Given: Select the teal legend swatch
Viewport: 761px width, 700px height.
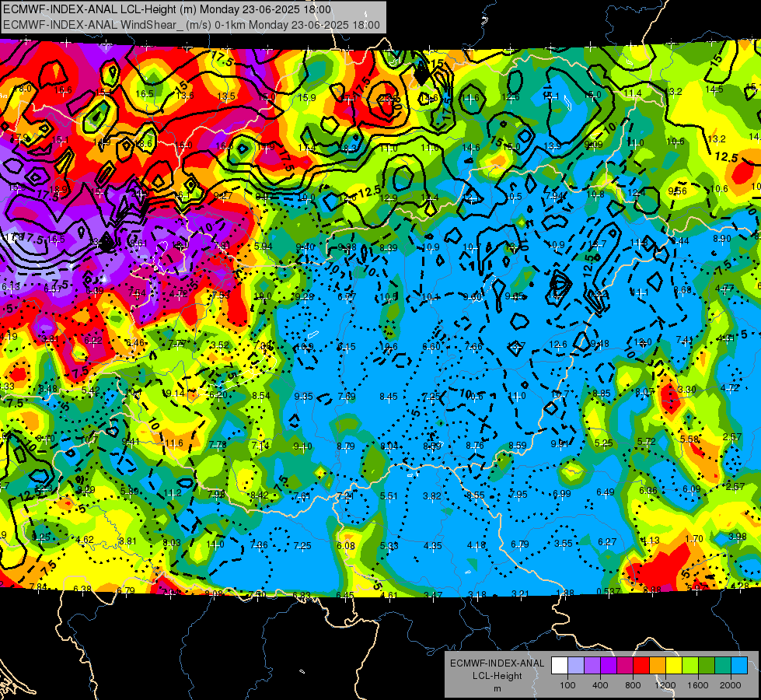Looking at the screenshot, I should click(x=723, y=666).
